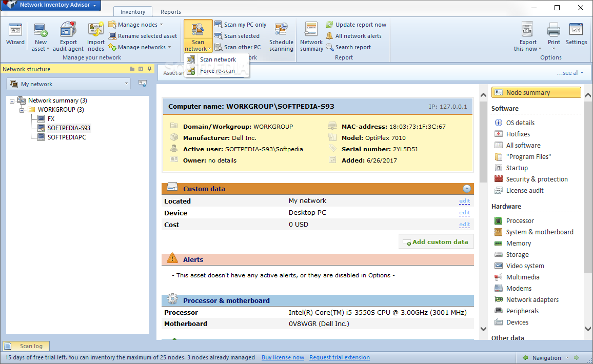Open the Navigation dropdown in status bar

(550, 357)
